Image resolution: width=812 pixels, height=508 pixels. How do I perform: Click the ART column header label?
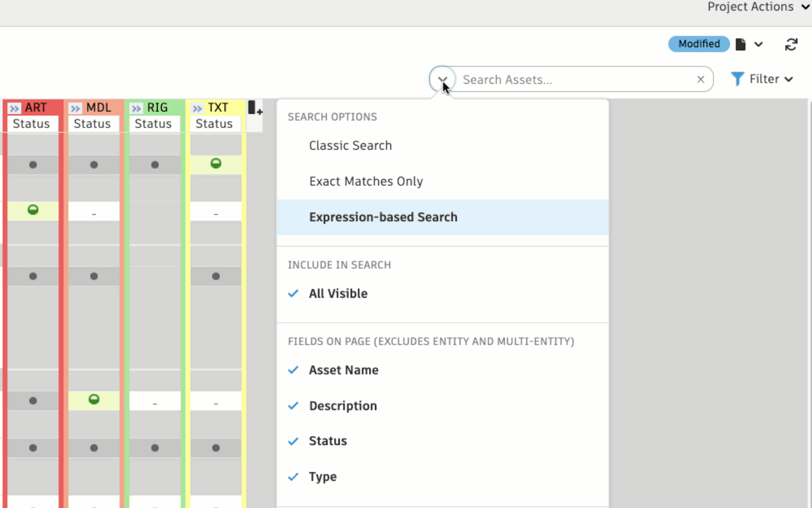(x=36, y=108)
